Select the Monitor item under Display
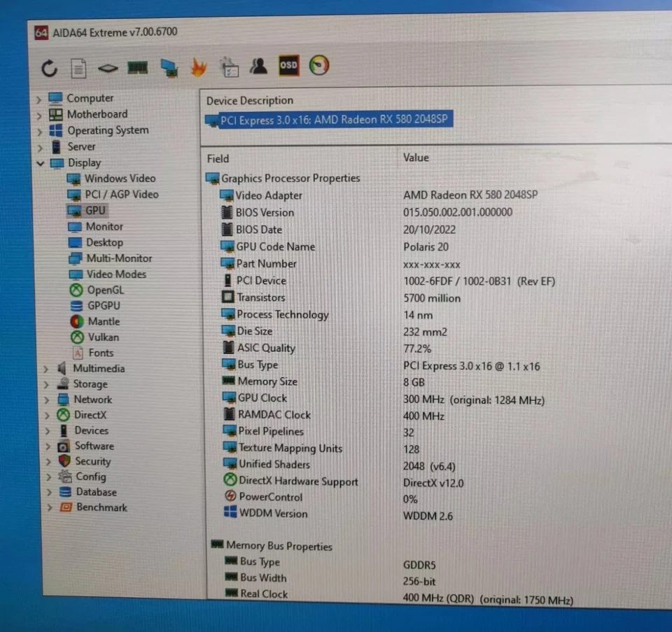 pyautogui.click(x=105, y=226)
